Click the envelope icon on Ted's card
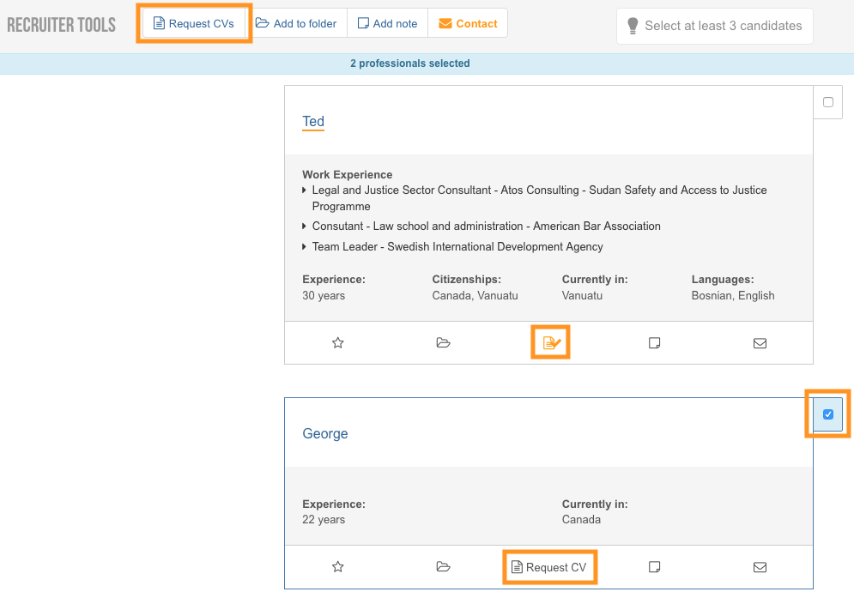Image resolution: width=854 pixels, height=616 pixels. pos(760,343)
